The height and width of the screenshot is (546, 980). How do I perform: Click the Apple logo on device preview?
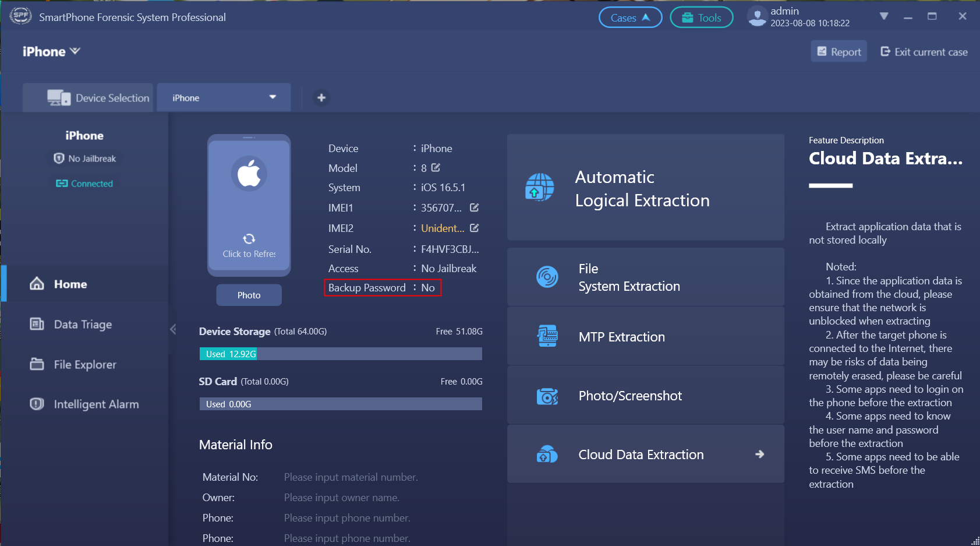coord(249,174)
